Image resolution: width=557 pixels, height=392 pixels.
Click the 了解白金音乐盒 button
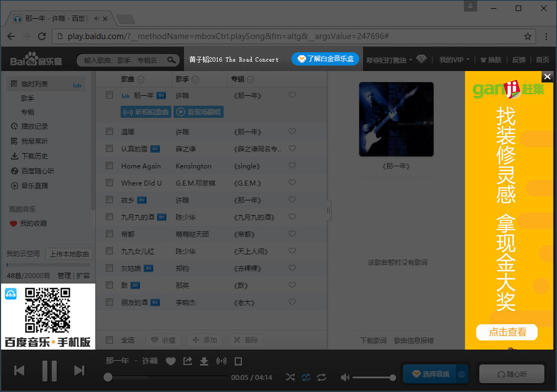pyautogui.click(x=326, y=59)
